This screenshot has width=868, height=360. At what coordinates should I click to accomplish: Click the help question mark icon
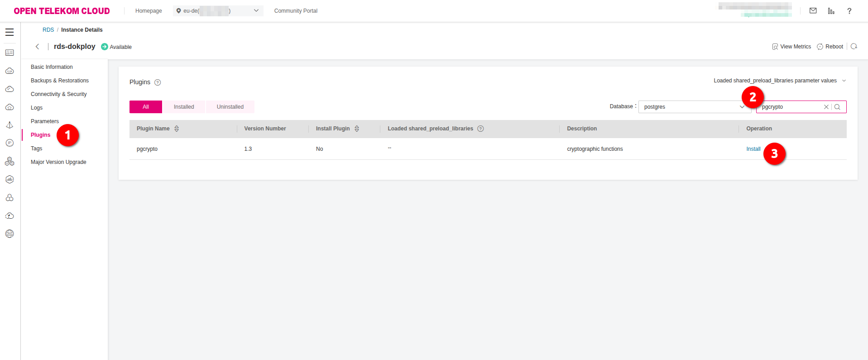[x=849, y=11]
